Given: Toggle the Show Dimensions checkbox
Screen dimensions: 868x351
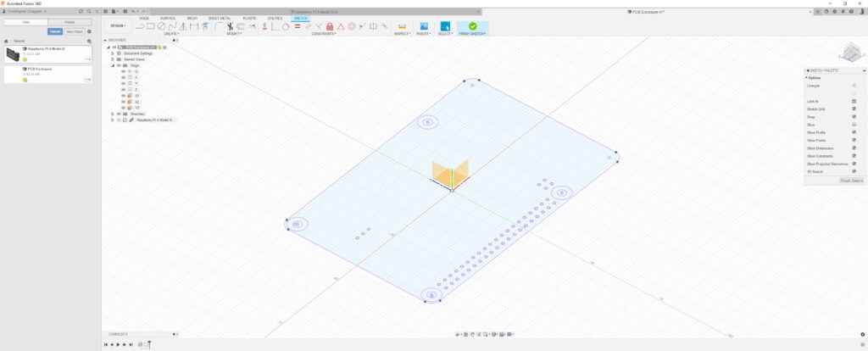Looking at the screenshot, I should tap(854, 148).
